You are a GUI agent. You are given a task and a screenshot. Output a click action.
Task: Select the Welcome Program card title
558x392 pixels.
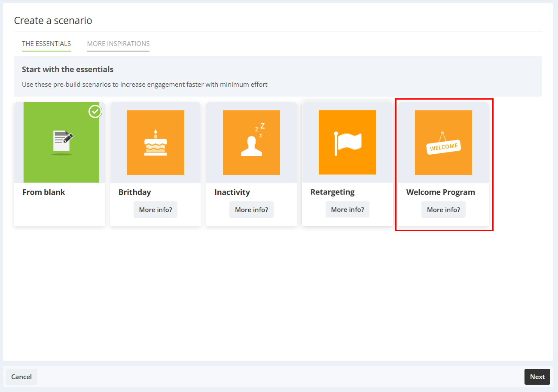pos(441,192)
